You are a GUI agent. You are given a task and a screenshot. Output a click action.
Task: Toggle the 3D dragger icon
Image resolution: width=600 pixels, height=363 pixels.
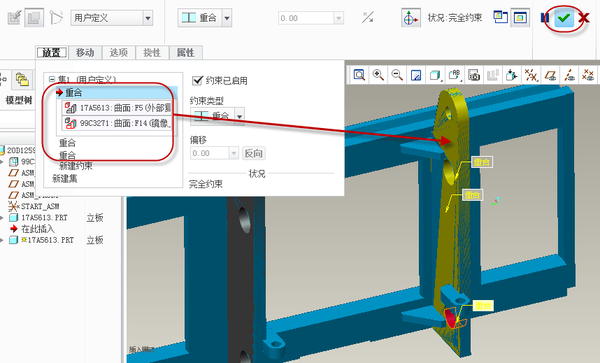[410, 18]
